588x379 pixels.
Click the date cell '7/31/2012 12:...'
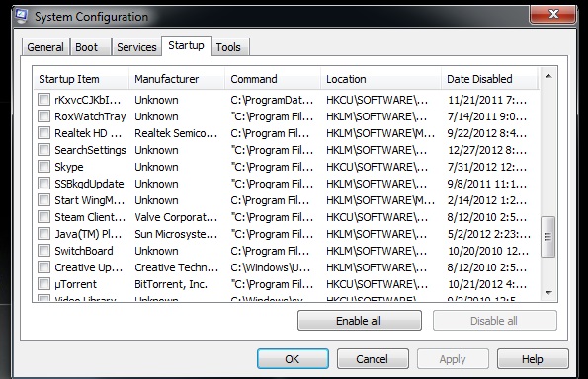487,167
